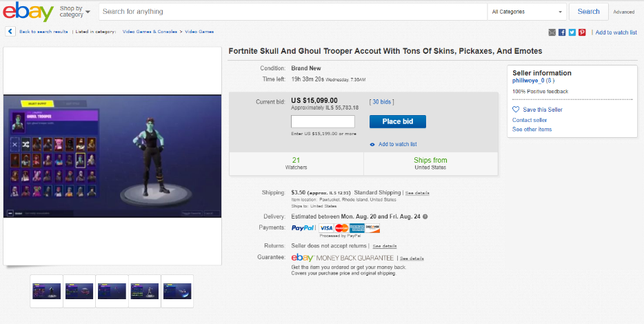Screen dimensions: 644x324
Task: Click the eye icon beside Add to watch list
Action: coord(372,144)
